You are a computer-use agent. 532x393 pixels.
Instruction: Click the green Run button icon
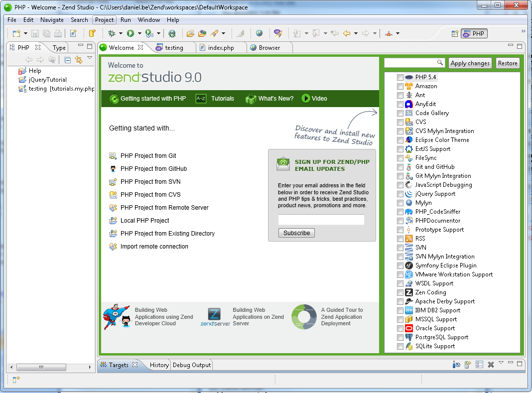coord(130,33)
